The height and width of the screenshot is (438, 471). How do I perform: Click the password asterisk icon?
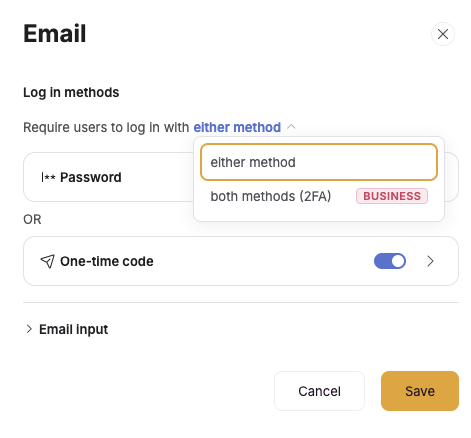(x=48, y=177)
